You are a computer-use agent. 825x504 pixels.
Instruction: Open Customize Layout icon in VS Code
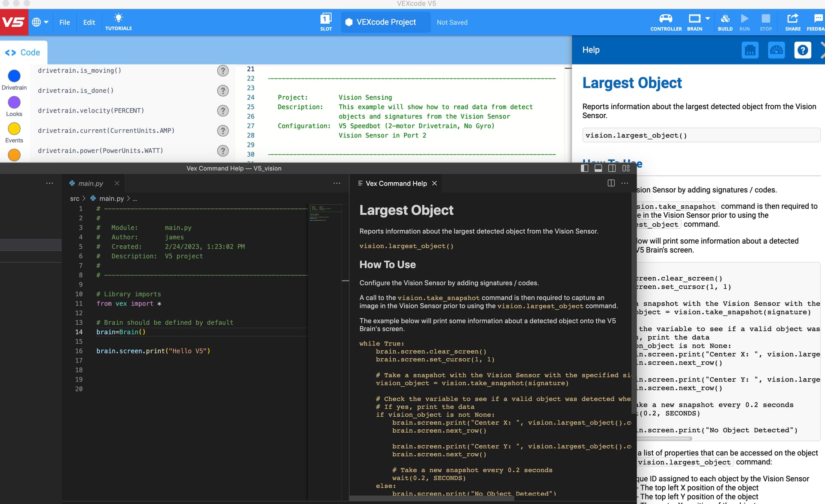(626, 168)
